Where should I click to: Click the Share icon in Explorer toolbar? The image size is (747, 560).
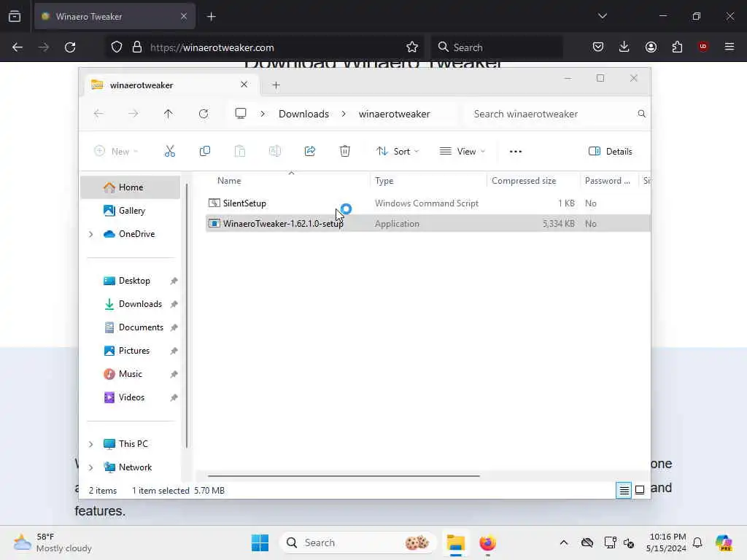click(x=309, y=152)
